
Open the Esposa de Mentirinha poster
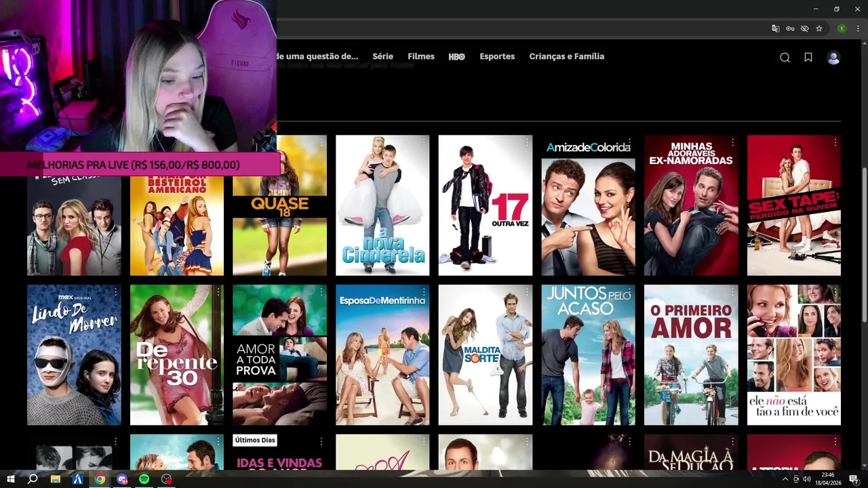coord(382,354)
